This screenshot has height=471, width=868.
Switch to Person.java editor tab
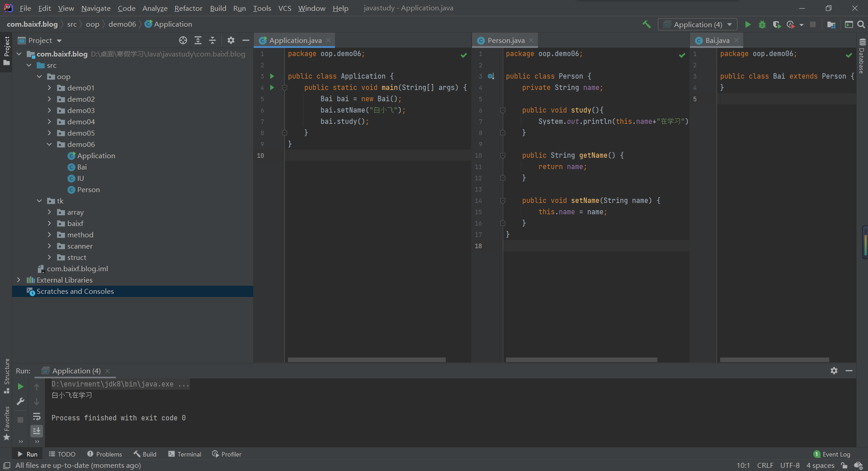pos(505,40)
